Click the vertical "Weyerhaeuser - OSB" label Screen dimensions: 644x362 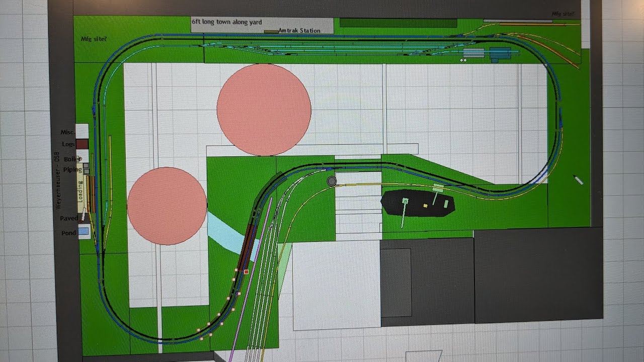57,182
